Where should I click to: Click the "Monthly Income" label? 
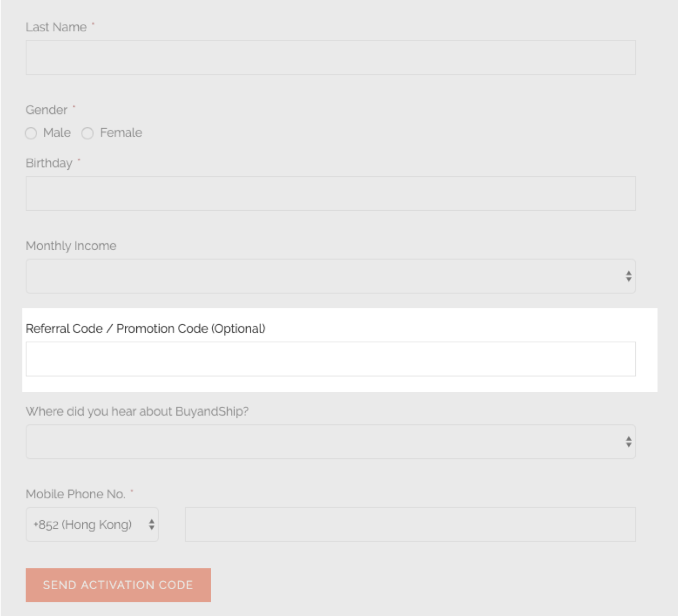click(71, 246)
